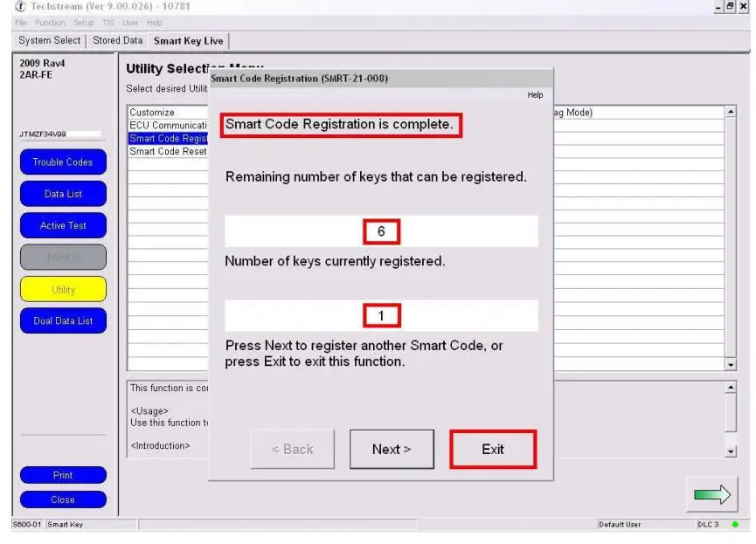
Task: Select Customize in the utility list
Action: coord(168,113)
